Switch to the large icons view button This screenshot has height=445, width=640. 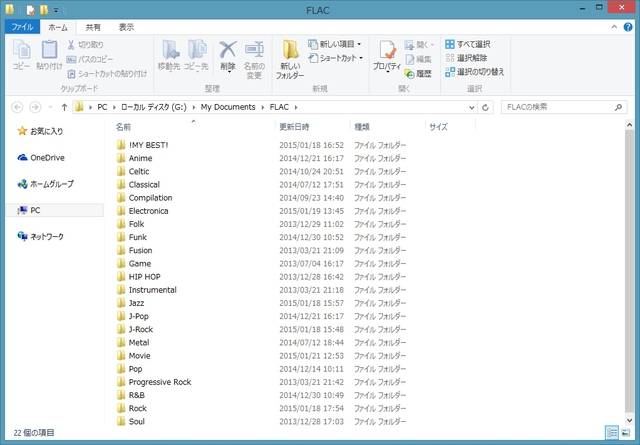coord(627,432)
